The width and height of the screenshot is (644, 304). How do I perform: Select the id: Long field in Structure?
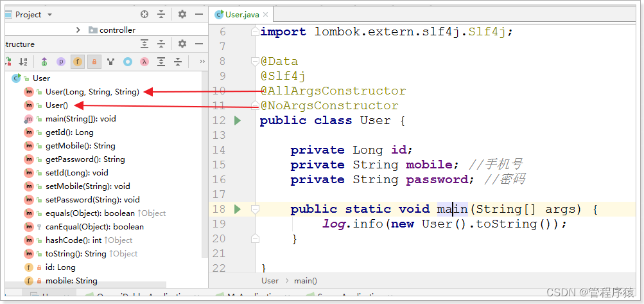click(60, 267)
